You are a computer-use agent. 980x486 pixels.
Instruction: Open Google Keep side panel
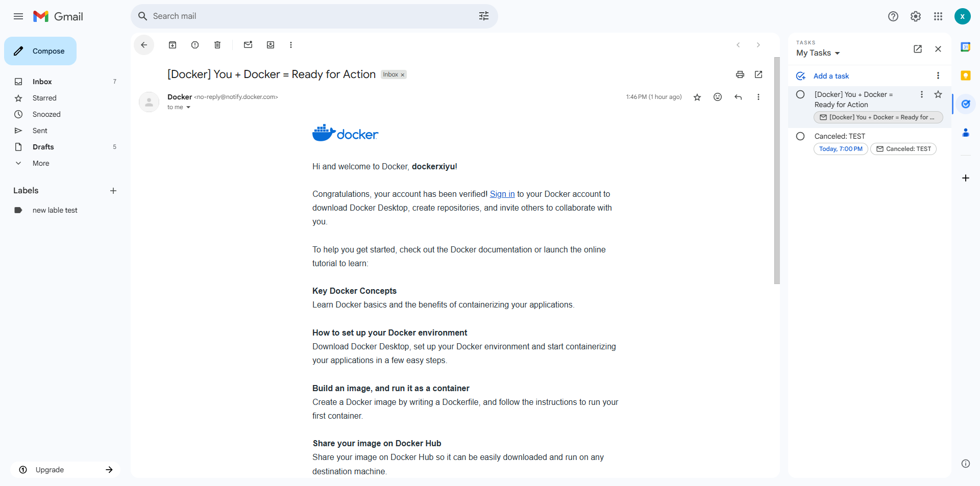[966, 75]
